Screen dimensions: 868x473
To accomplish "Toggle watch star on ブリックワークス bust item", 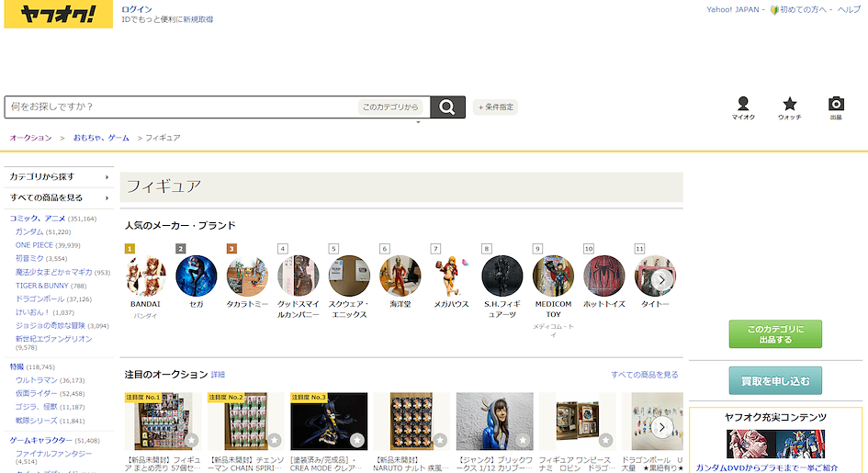I will click(524, 440).
